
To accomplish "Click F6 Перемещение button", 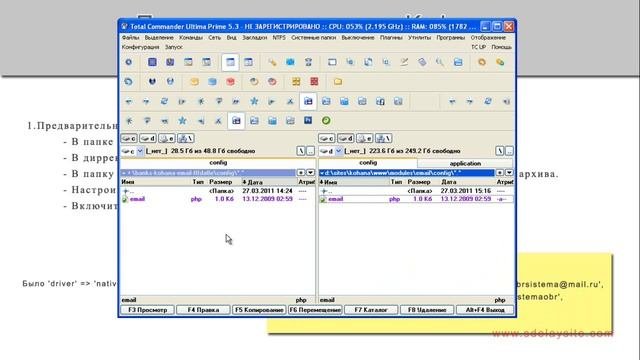I will 315,310.
